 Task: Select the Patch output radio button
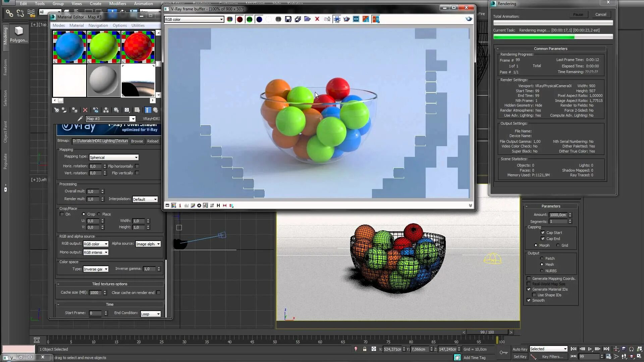542,258
